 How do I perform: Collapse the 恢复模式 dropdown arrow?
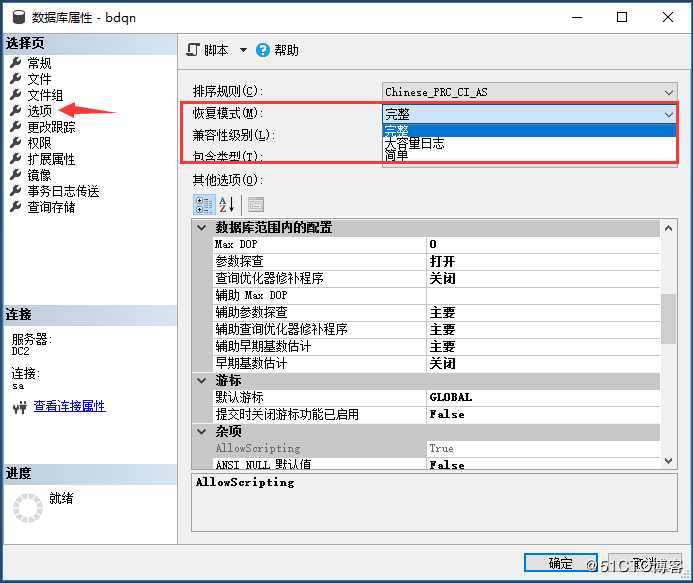tap(669, 114)
